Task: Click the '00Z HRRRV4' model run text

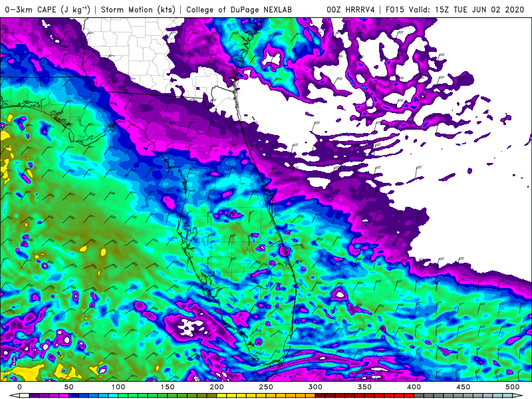Action: [x=350, y=9]
